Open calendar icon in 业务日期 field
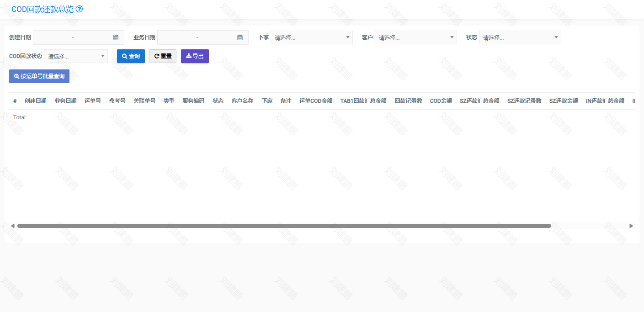644x312 pixels. click(240, 37)
